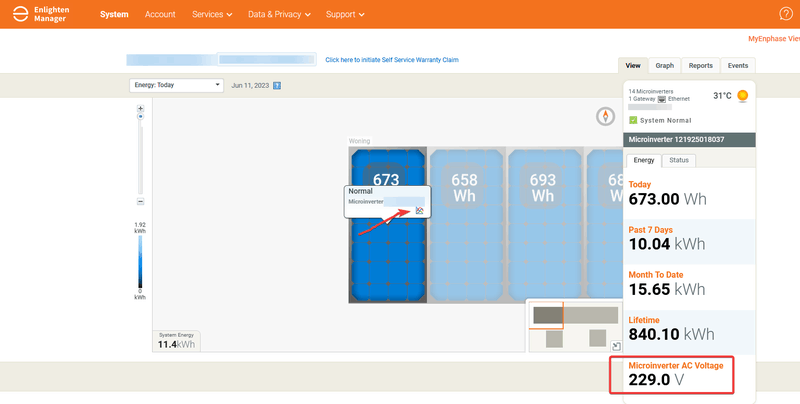Click the 14 Microinverters text
This screenshot has width=800, height=404.
pyautogui.click(x=651, y=91)
